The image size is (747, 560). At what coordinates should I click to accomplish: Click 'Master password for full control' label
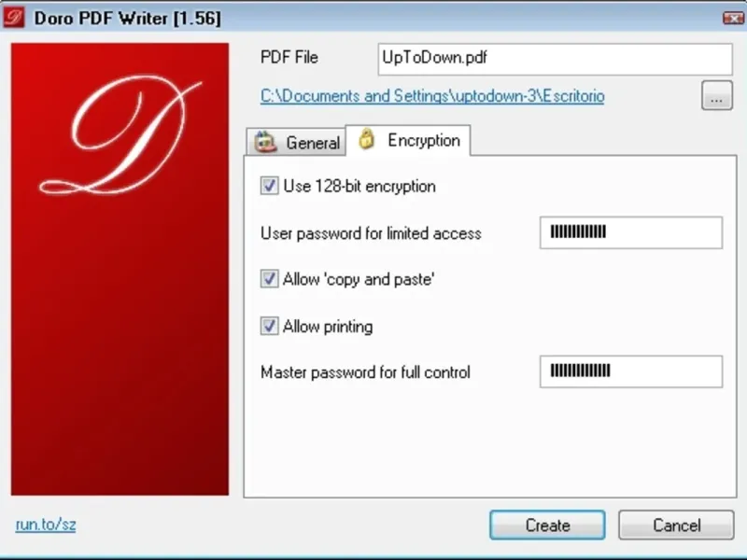[365, 371]
